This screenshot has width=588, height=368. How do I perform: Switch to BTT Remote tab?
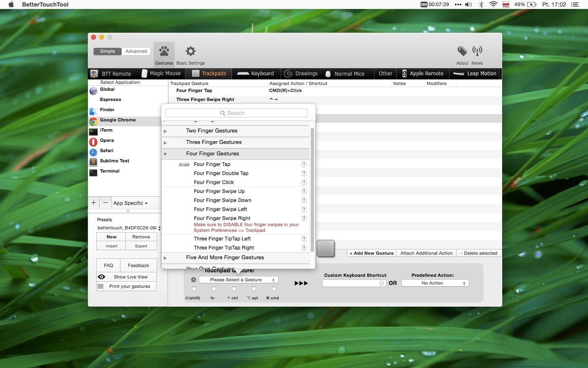111,74
